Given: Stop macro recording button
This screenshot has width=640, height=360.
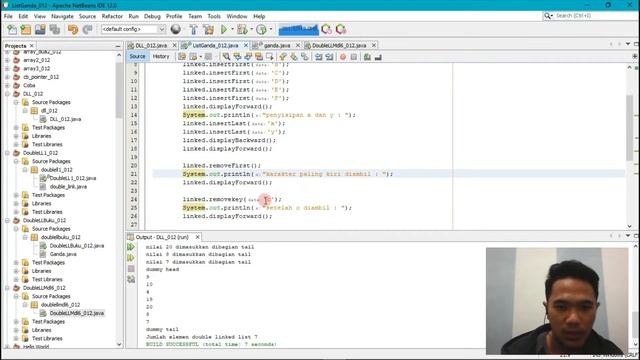Looking at the screenshot, I should (x=353, y=57).
